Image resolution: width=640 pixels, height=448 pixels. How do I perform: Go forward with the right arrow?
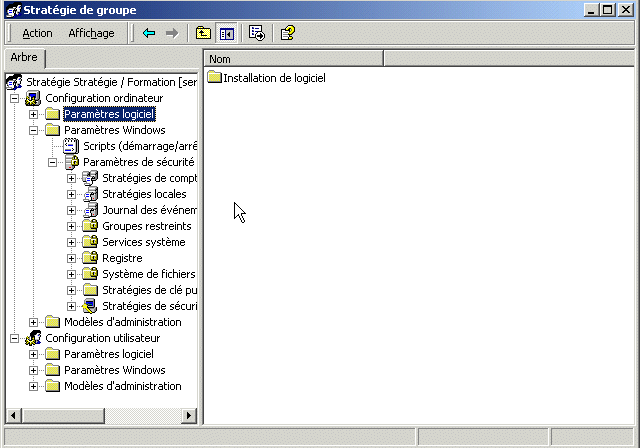coord(172,33)
